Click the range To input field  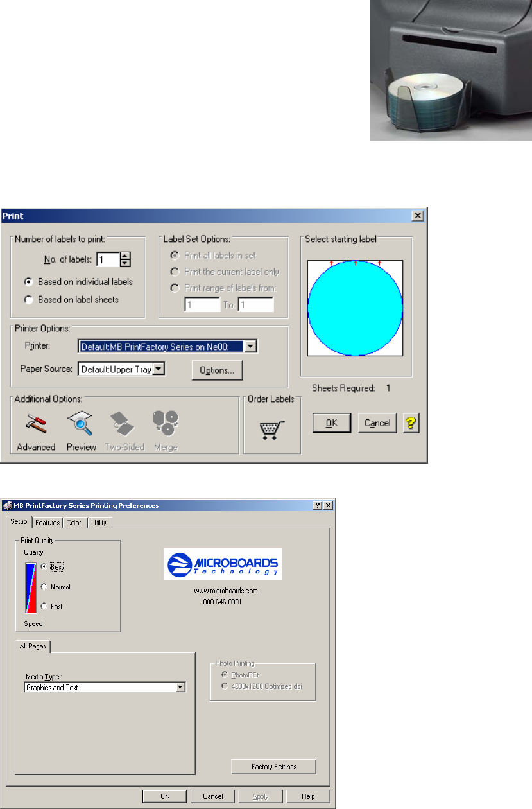pos(256,304)
